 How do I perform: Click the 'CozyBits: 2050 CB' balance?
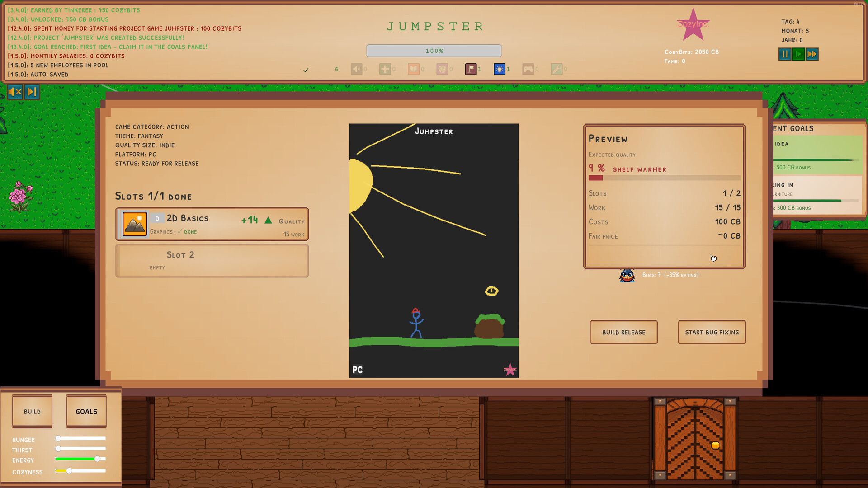pyautogui.click(x=691, y=52)
